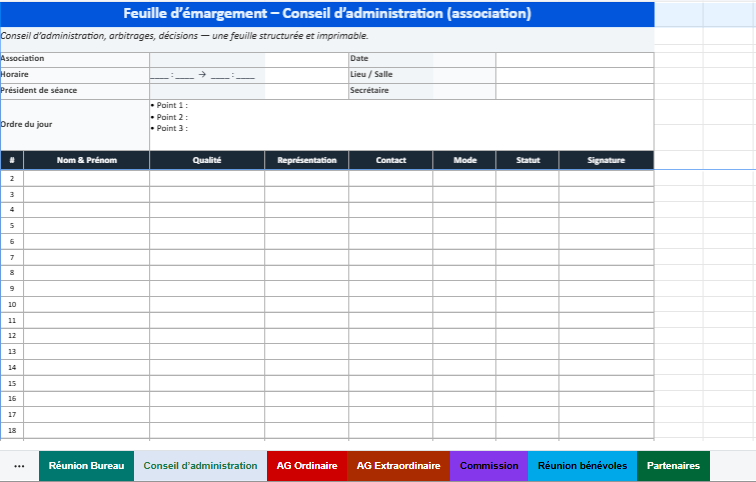756x482 pixels.
Task: Open the Réunion Bureau sheet tab
Action: pos(86,466)
